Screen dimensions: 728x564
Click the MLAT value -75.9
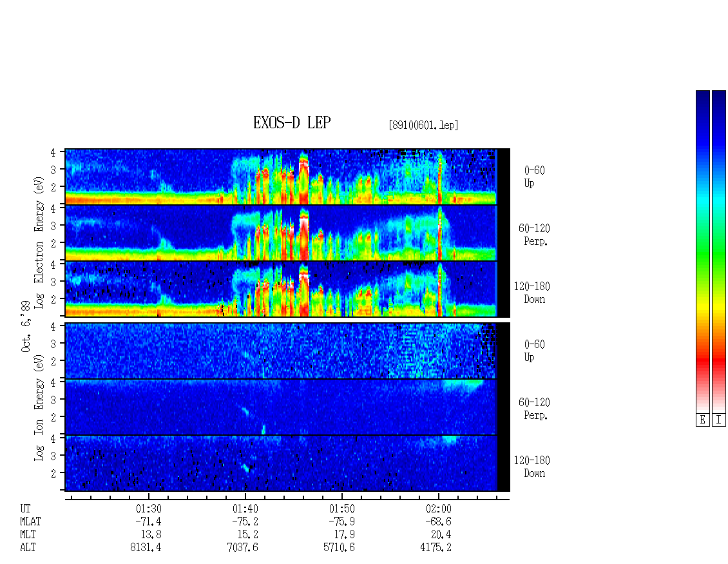coord(341,521)
